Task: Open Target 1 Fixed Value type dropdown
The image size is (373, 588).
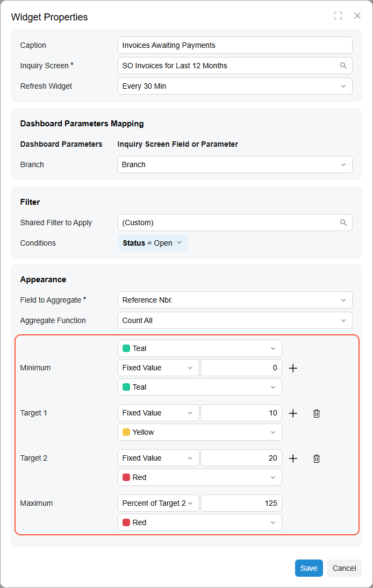Action: point(158,413)
